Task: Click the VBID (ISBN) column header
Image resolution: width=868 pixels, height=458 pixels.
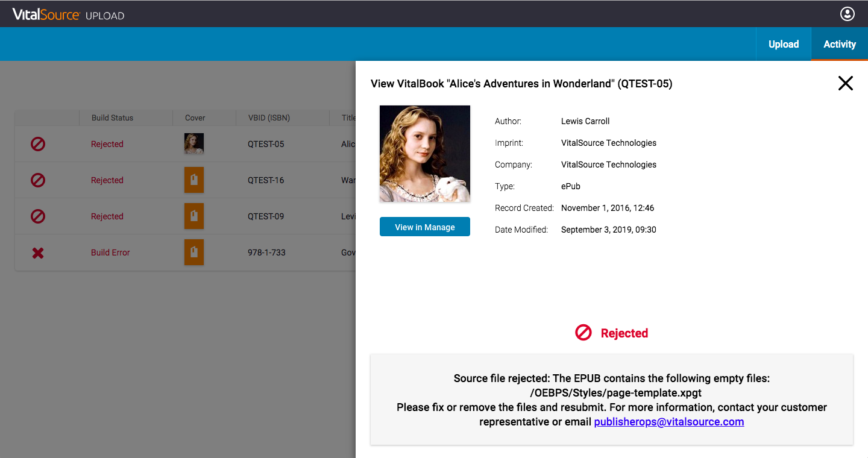Action: pyautogui.click(x=269, y=118)
